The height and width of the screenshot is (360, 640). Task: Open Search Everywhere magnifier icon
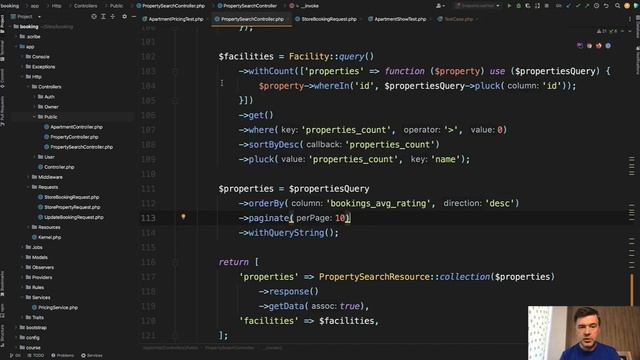618,6
